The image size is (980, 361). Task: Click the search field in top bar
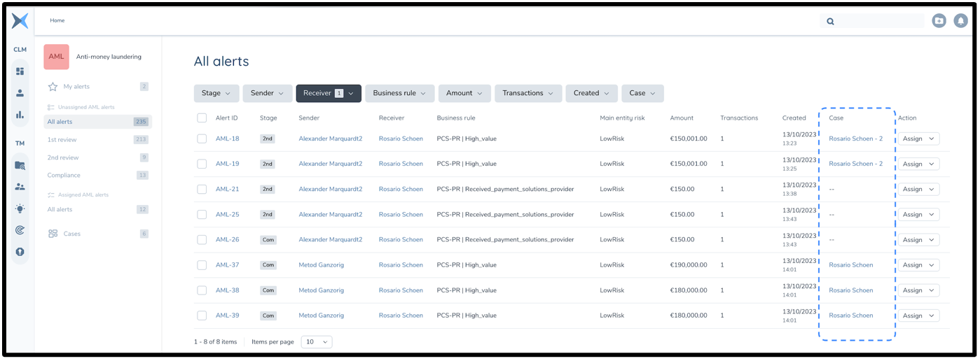click(876, 21)
